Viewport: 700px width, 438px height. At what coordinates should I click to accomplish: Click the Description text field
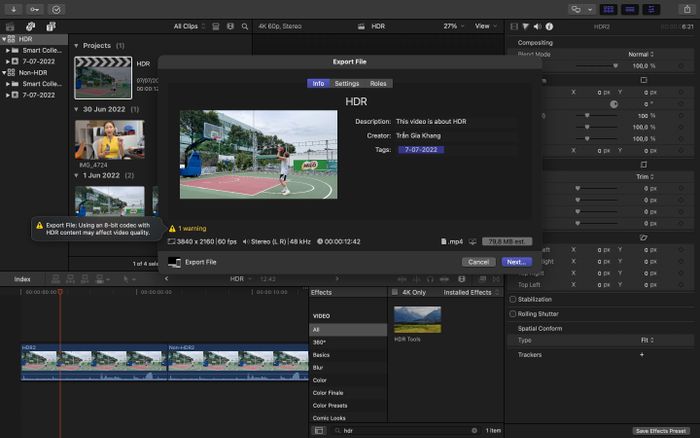tap(456, 121)
